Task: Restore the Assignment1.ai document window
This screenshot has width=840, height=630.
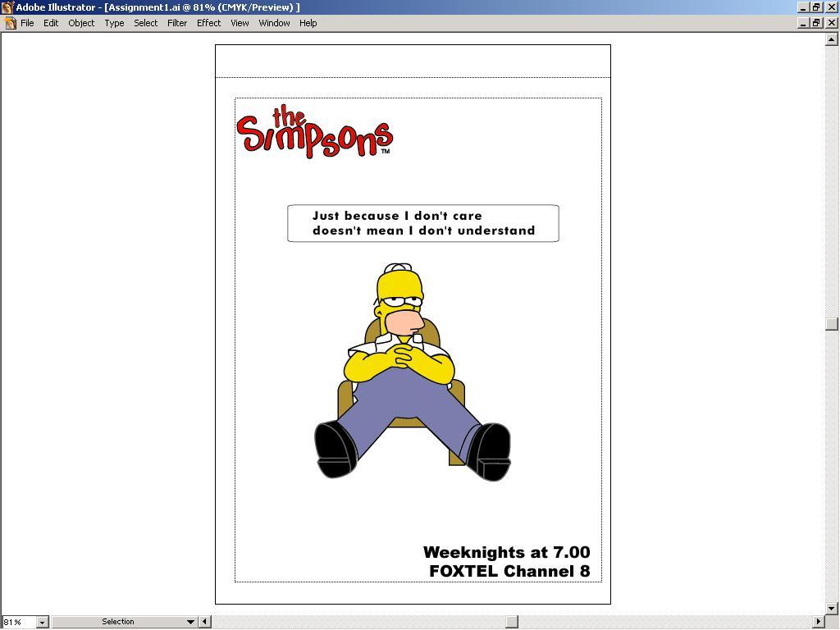Action: coord(816,23)
